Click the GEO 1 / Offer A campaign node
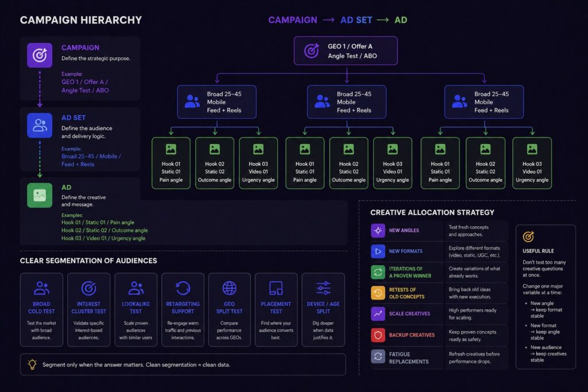 click(346, 51)
